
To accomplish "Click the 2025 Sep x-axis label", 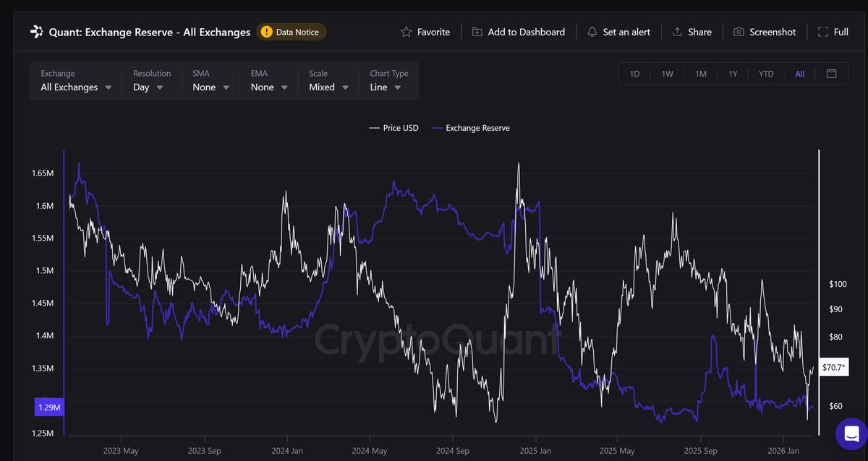I will click(x=700, y=451).
